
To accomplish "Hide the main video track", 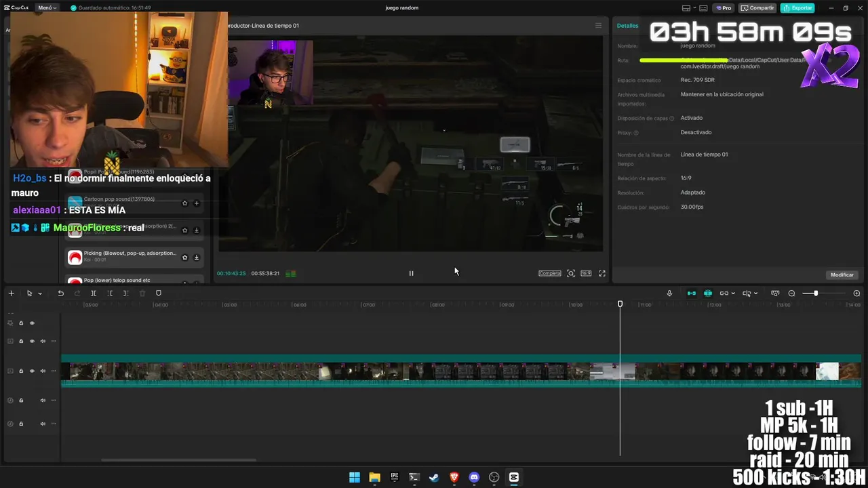I will click(32, 371).
